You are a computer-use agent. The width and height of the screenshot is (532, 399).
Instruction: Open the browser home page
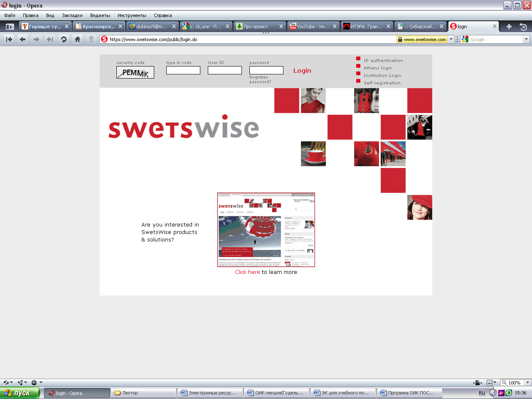click(77, 39)
